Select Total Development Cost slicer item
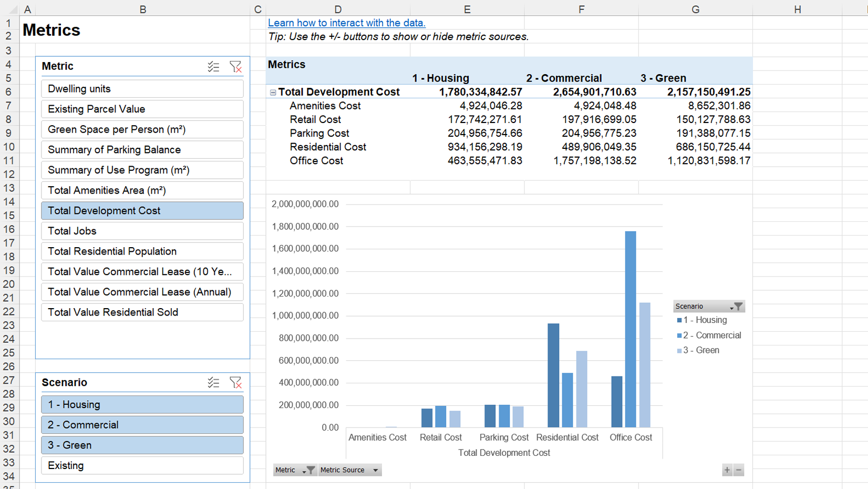The width and height of the screenshot is (868, 489). 142,211
